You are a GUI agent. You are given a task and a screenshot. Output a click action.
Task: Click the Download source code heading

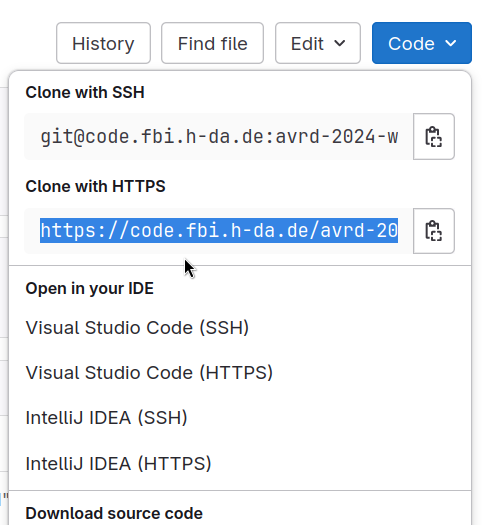coord(114,513)
